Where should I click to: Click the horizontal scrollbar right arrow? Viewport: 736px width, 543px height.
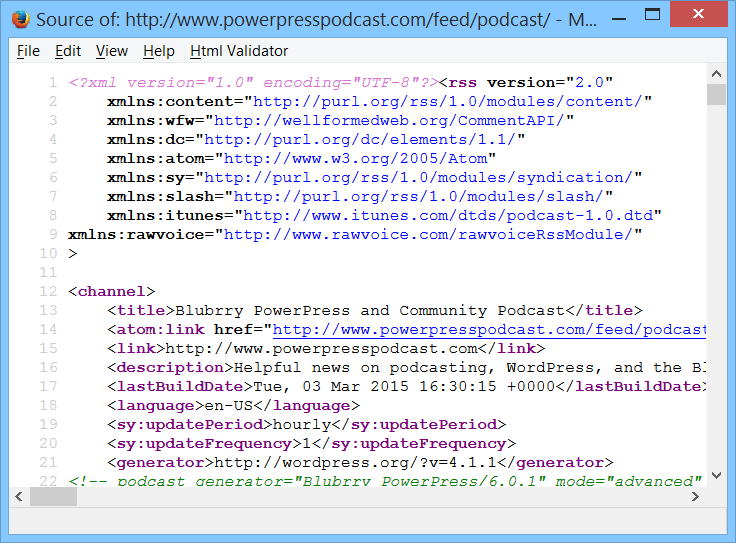tap(696, 497)
